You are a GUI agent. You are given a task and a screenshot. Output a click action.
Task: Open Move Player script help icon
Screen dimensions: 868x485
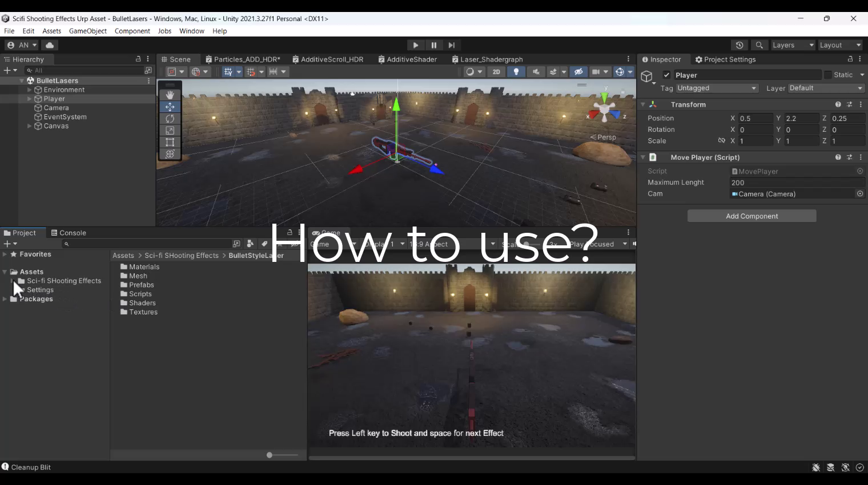[838, 157]
